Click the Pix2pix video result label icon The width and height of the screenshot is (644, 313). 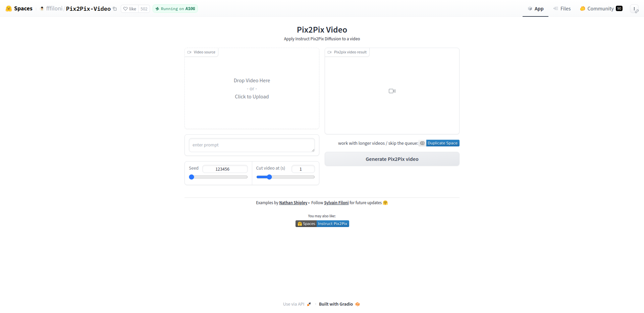point(329,52)
